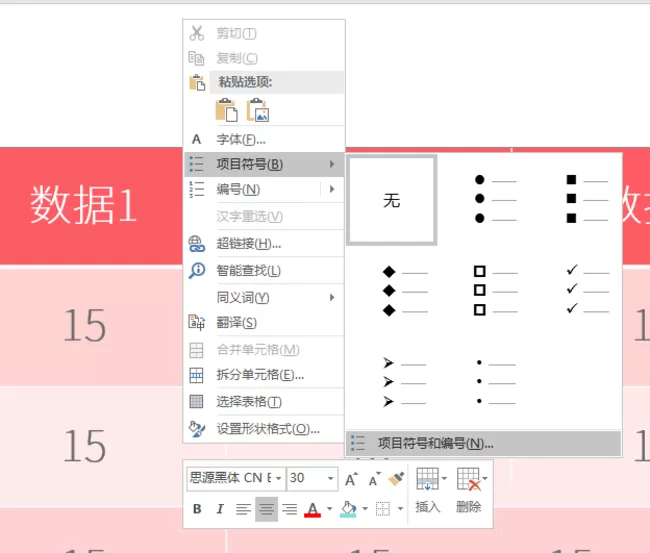650x553 pixels.
Task: Click hyperlink globe icon
Action: pos(196,244)
